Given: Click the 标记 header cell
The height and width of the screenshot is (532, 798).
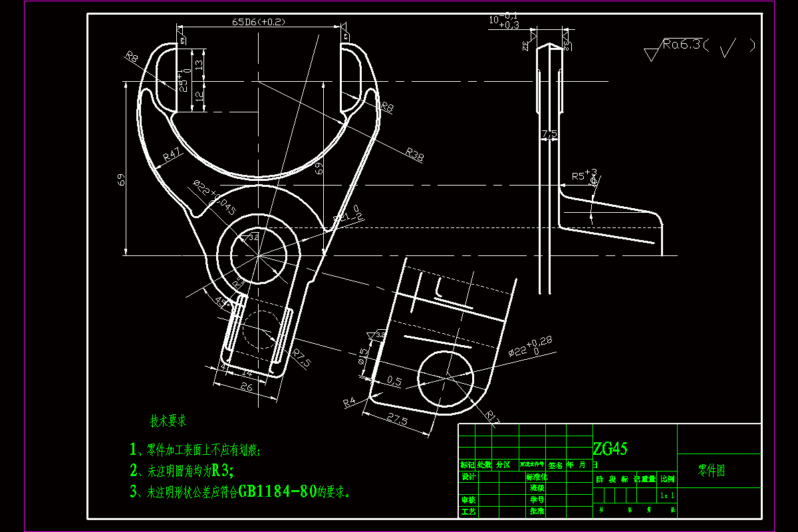Looking at the screenshot, I should (467, 465).
